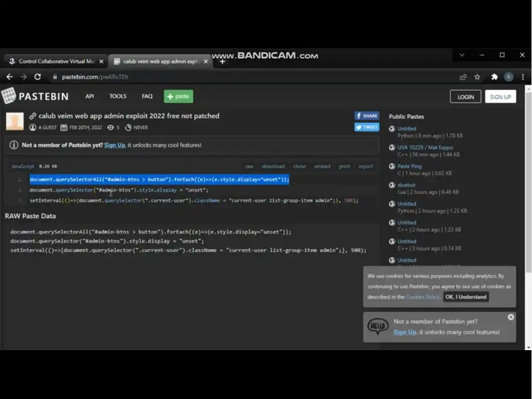The height and width of the screenshot is (399, 532).
Task: Click the link icon beside paste title
Action: click(33, 116)
